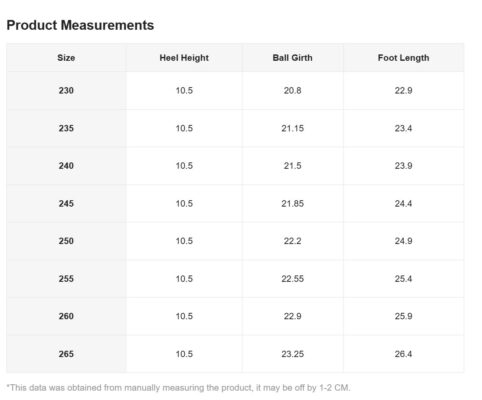Viewport: 482px width, 400px height.
Task: Click the Ball Girth column header
Action: [x=292, y=58]
